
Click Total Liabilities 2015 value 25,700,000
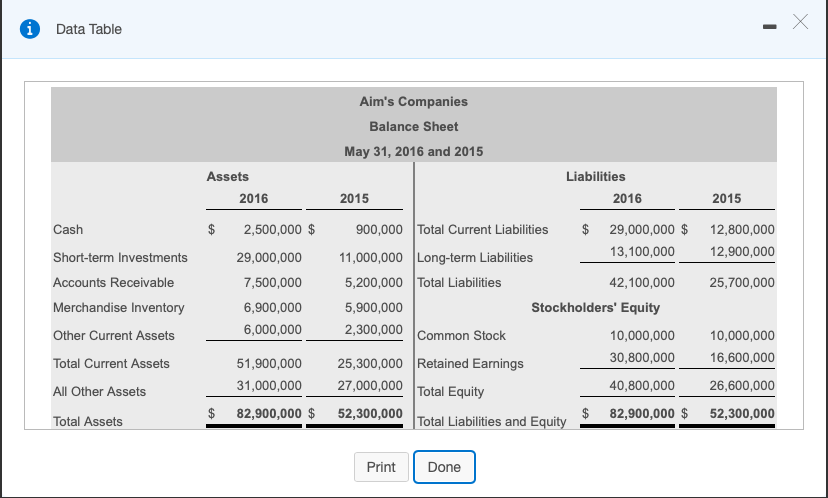pos(742,283)
